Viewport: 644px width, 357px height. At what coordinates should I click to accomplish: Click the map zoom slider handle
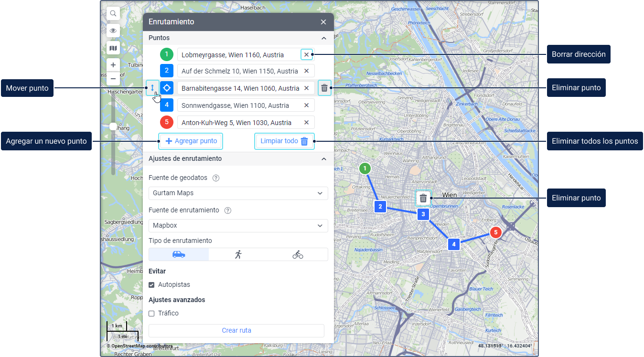point(113,126)
